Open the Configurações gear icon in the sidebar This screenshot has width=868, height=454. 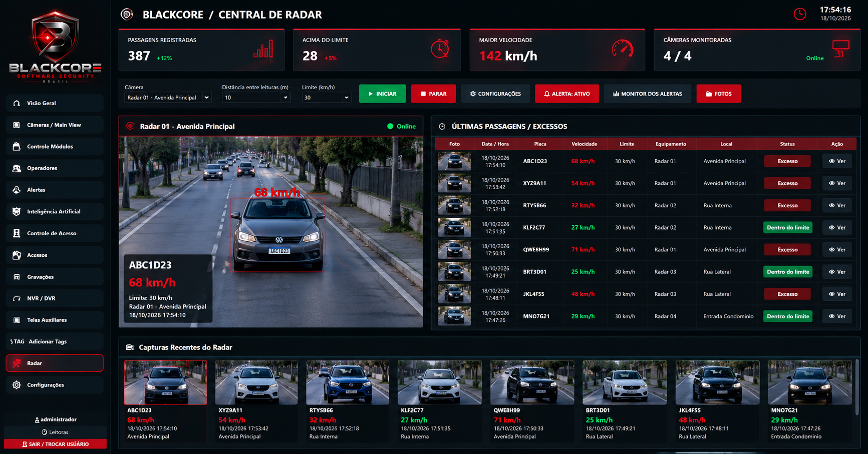(17, 385)
